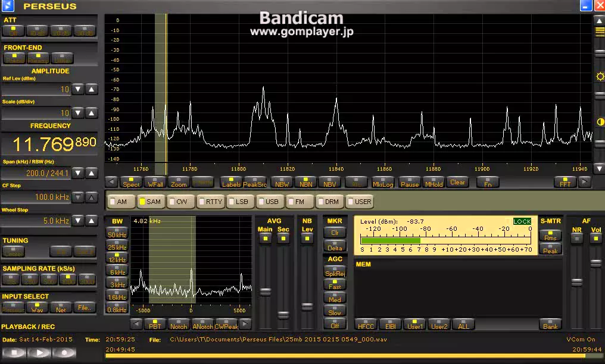The height and width of the screenshot is (364, 605).
Task: Start playback with the play button
Action: (39, 353)
